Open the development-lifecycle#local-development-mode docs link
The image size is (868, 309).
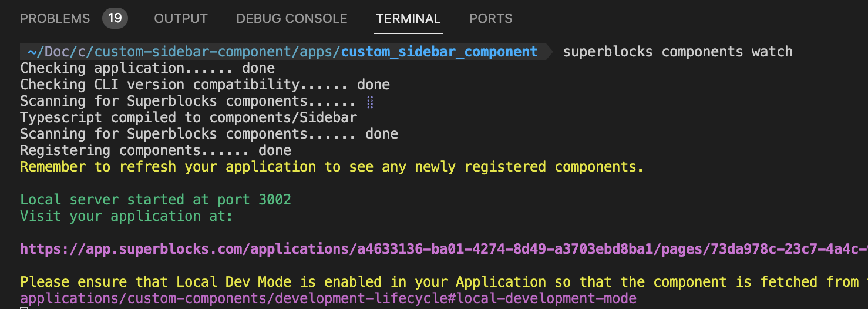tap(328, 298)
